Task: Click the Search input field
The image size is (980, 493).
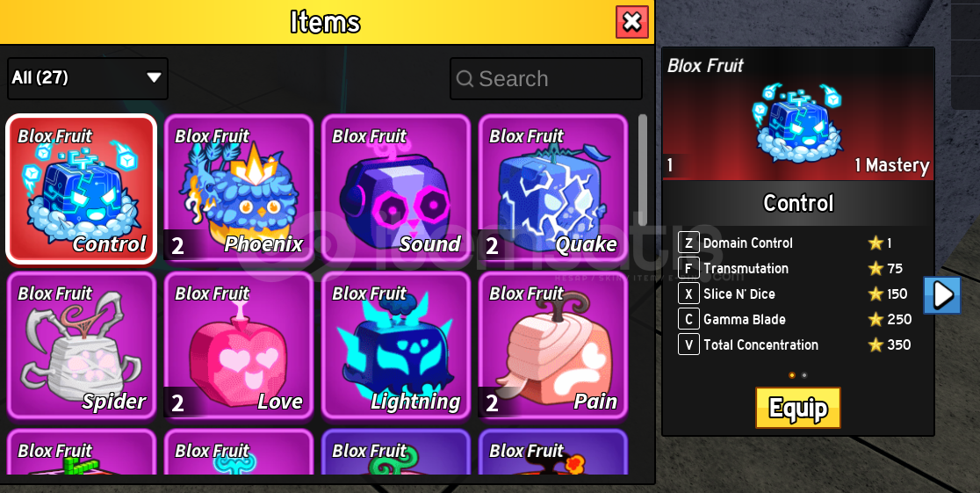Action: 546,79
